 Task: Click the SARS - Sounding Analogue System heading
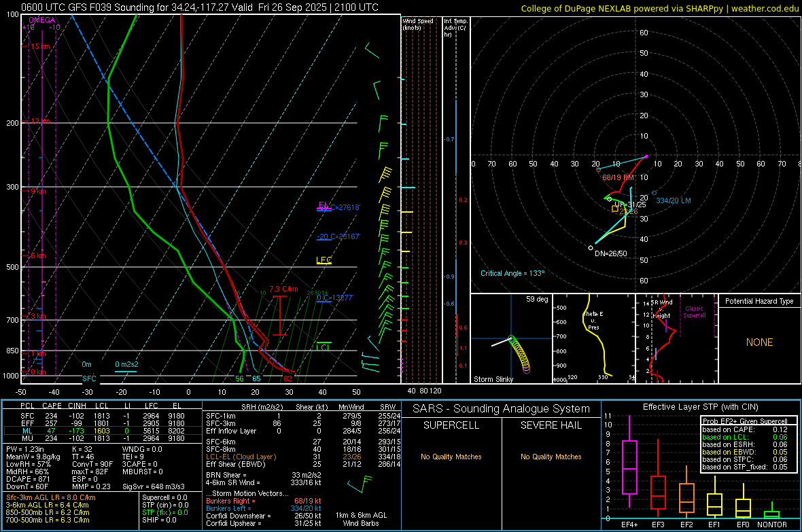tap(502, 409)
